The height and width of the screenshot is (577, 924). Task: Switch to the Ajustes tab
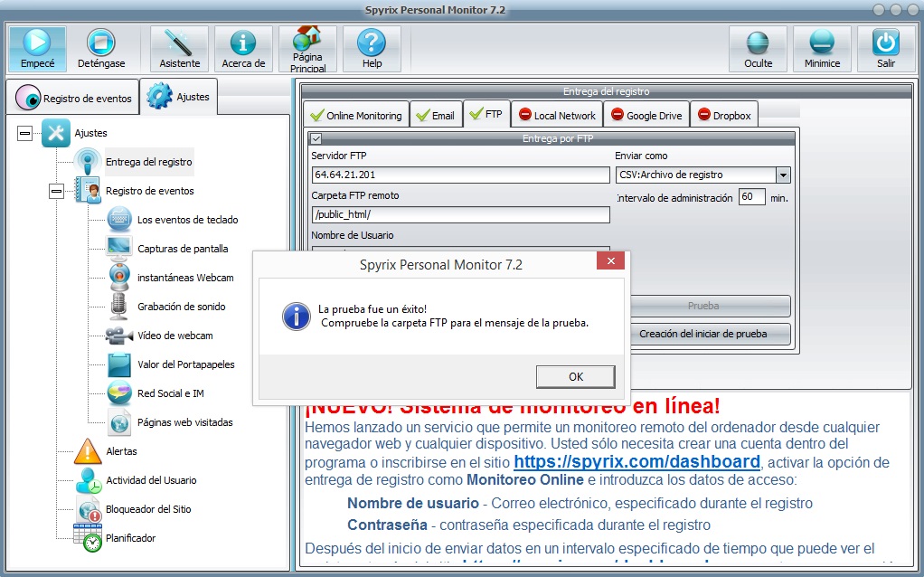[178, 96]
